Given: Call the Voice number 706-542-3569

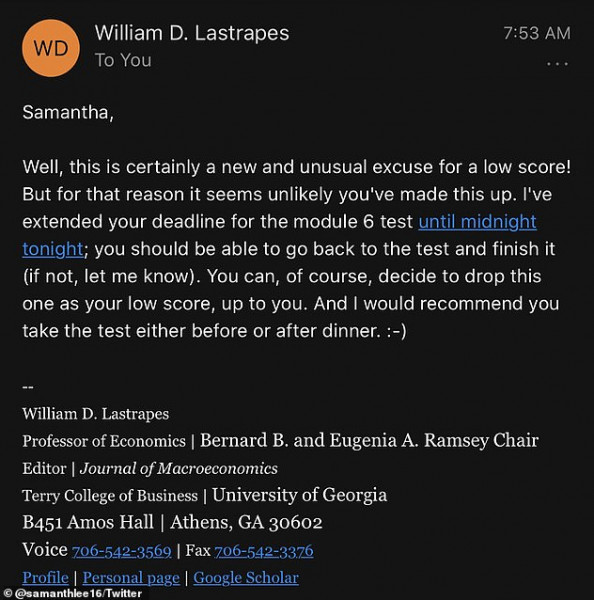Looking at the screenshot, I should [x=121, y=551].
